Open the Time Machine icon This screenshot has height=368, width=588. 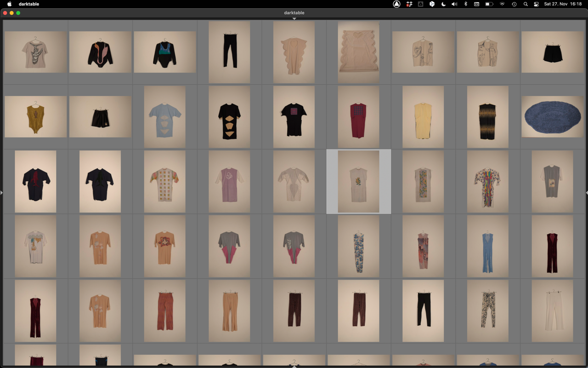514,4
